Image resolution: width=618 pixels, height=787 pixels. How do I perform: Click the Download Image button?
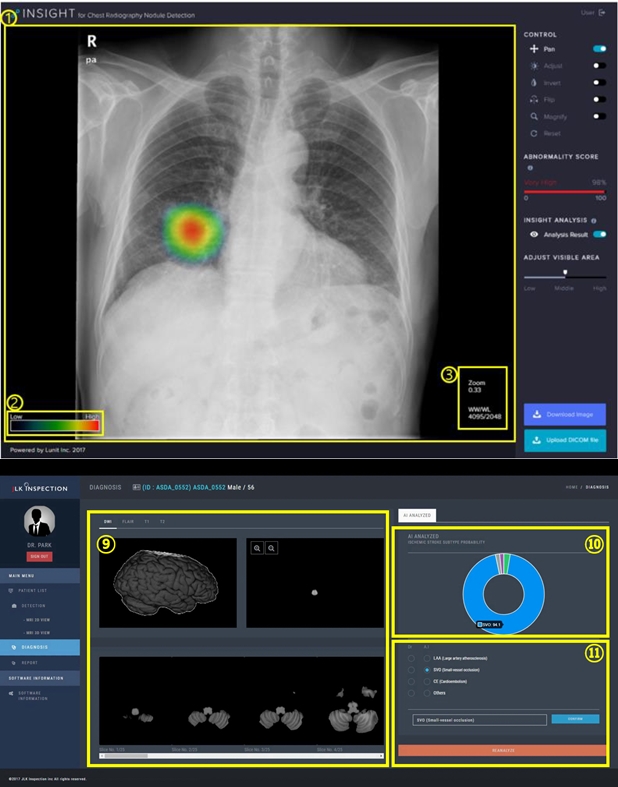tap(564, 414)
